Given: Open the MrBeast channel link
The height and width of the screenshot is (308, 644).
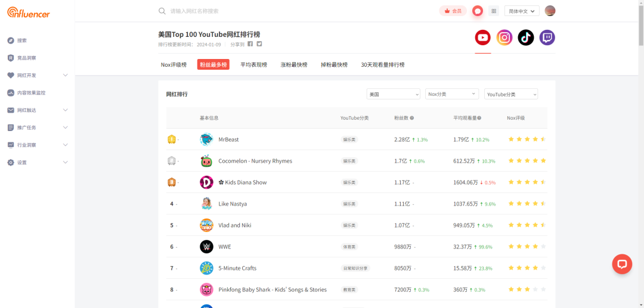Looking at the screenshot, I should coord(228,139).
